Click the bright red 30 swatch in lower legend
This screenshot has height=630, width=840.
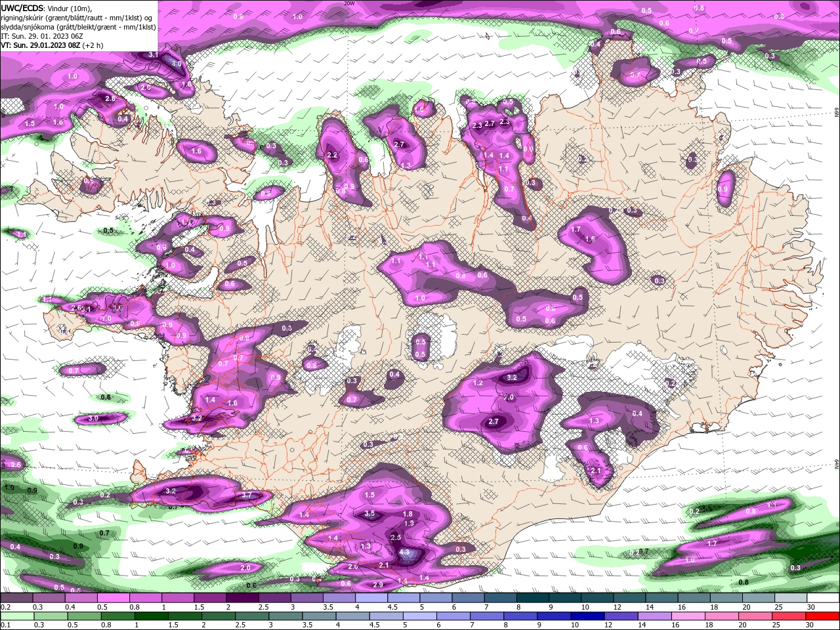click(823, 616)
